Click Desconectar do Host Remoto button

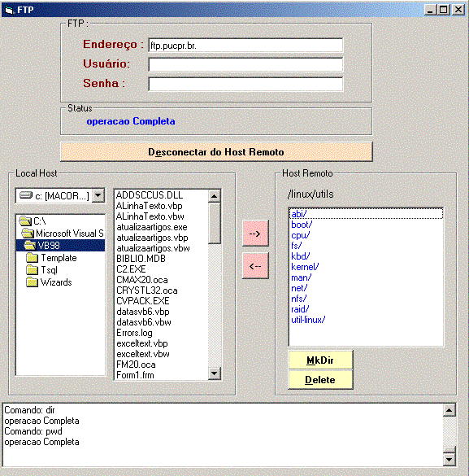(216, 152)
